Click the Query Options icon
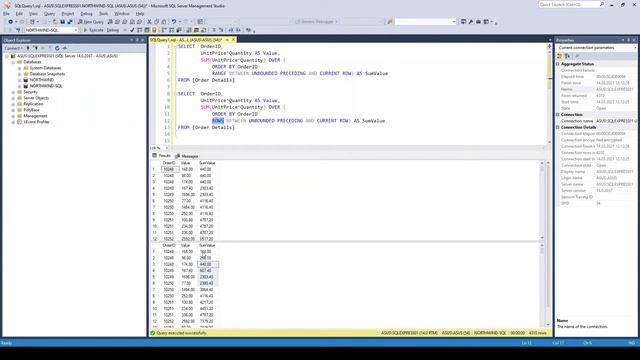Screen dimensions: 640x360 coord(147,30)
